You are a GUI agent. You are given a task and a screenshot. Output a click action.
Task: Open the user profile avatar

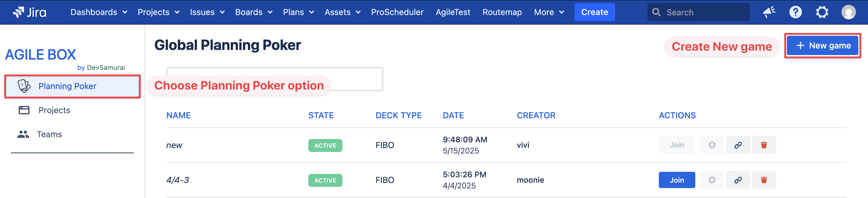(848, 12)
